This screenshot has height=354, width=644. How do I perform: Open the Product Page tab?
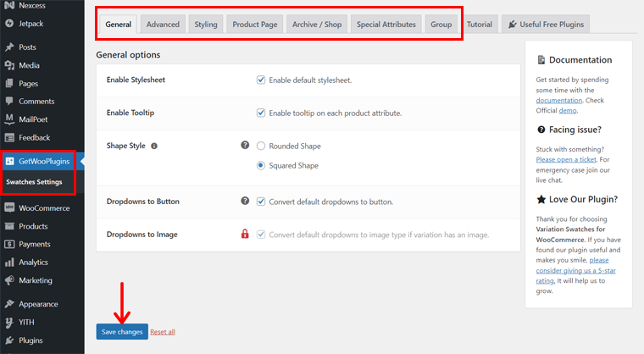tap(255, 25)
